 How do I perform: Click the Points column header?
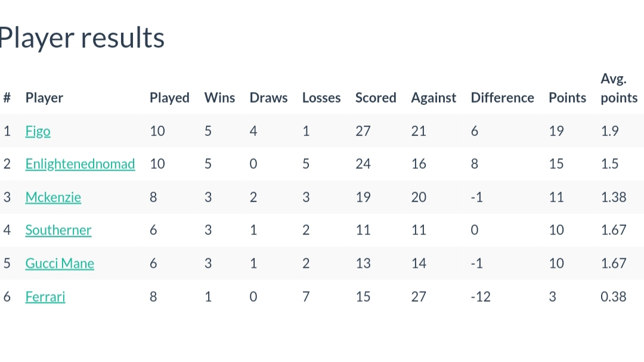click(x=567, y=98)
